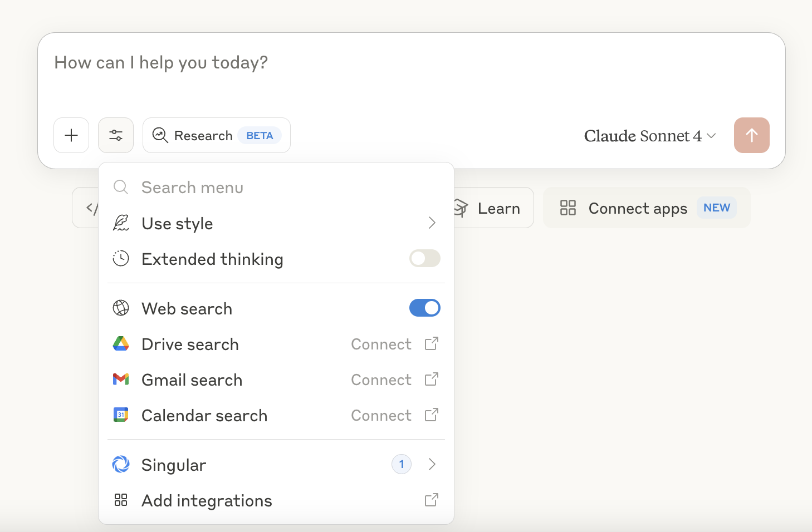Open external link icon beside Add integrations

point(431,500)
